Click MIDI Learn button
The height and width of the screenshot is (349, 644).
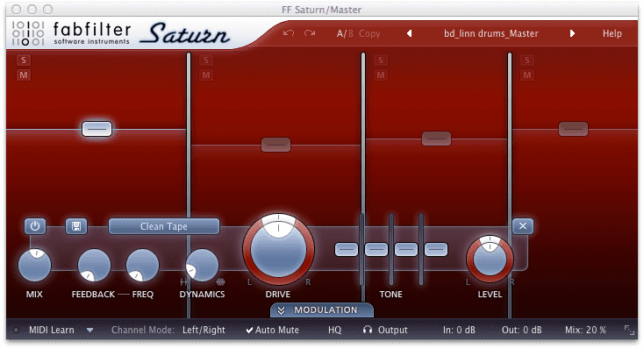[x=52, y=330]
